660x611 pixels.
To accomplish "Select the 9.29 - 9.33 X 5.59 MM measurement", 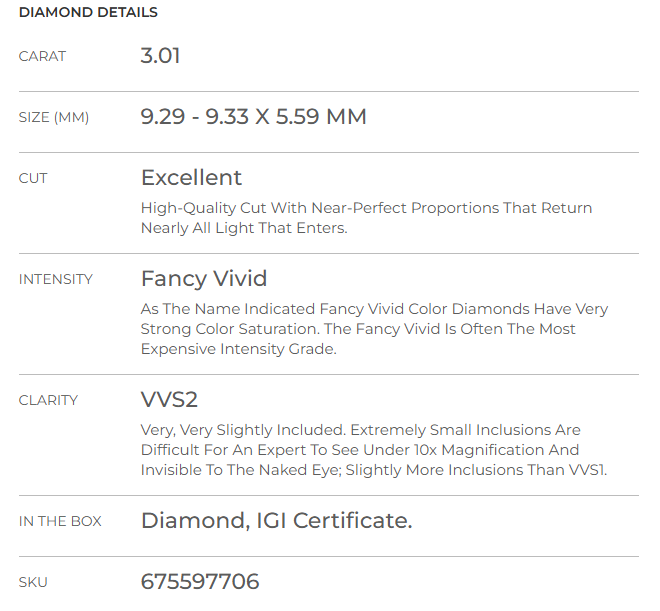I will click(253, 117).
